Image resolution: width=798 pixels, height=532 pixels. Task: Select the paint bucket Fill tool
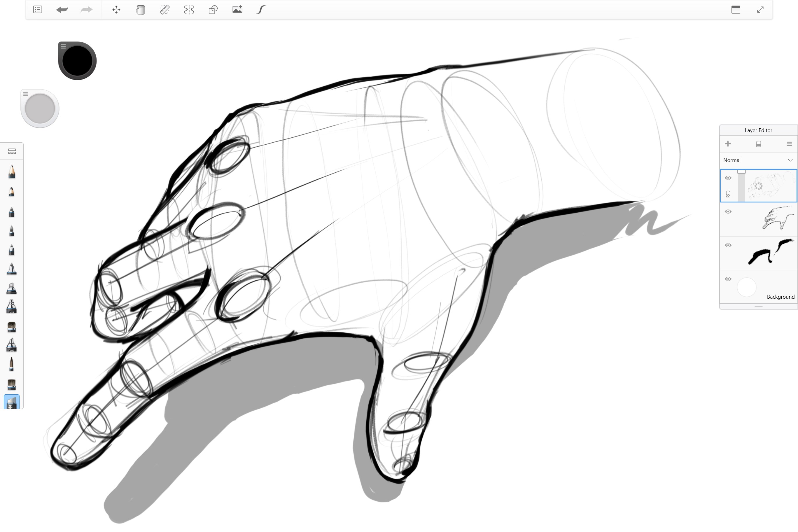click(x=139, y=10)
